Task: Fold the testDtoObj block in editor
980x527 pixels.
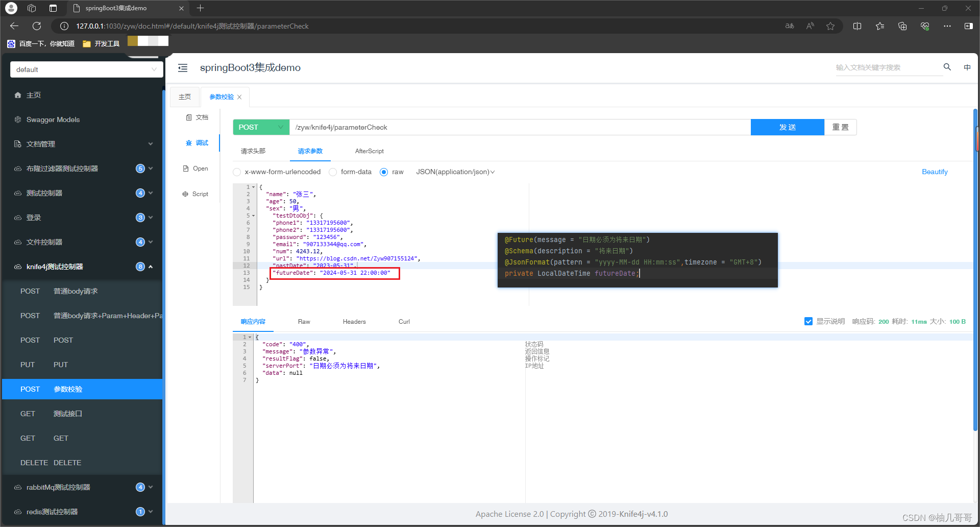Action: pyautogui.click(x=253, y=215)
